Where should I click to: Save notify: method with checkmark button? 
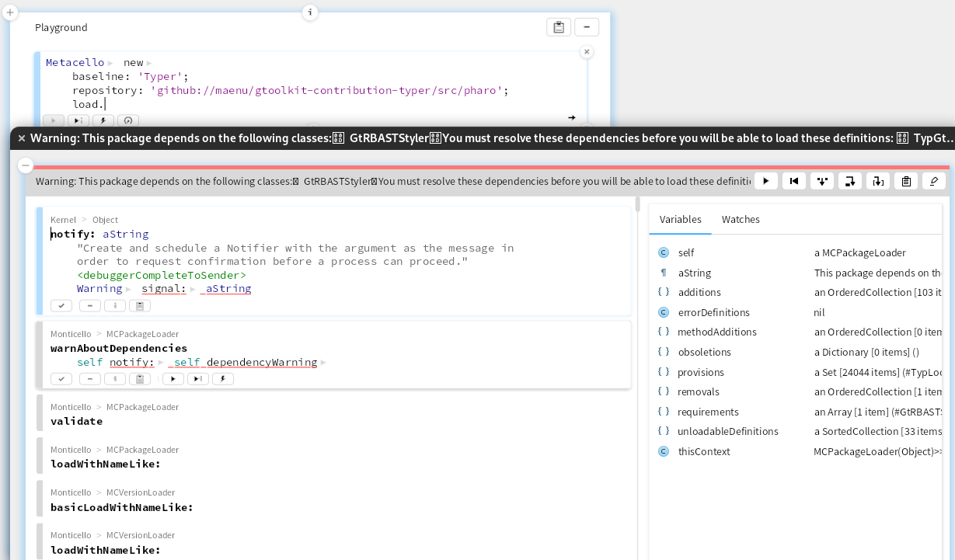click(x=61, y=306)
